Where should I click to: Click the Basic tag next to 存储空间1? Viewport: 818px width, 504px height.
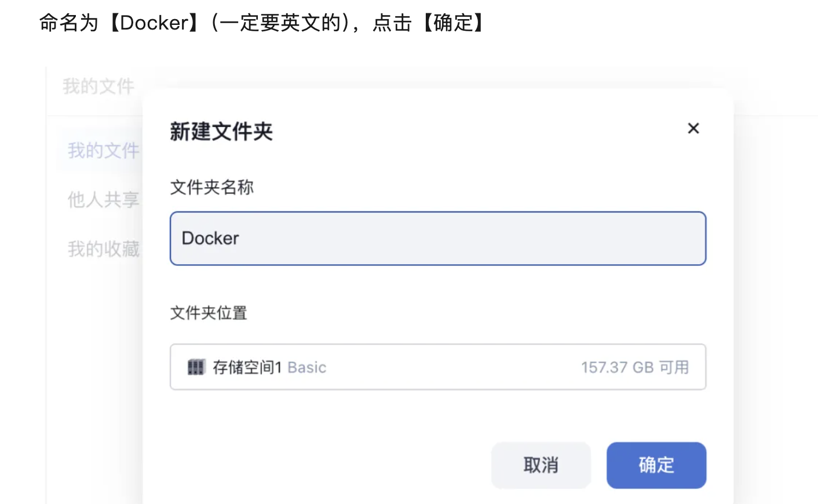click(306, 368)
